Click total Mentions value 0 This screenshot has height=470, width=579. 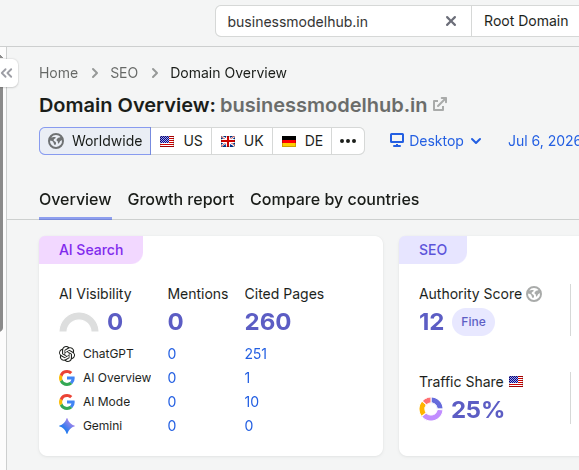175,322
